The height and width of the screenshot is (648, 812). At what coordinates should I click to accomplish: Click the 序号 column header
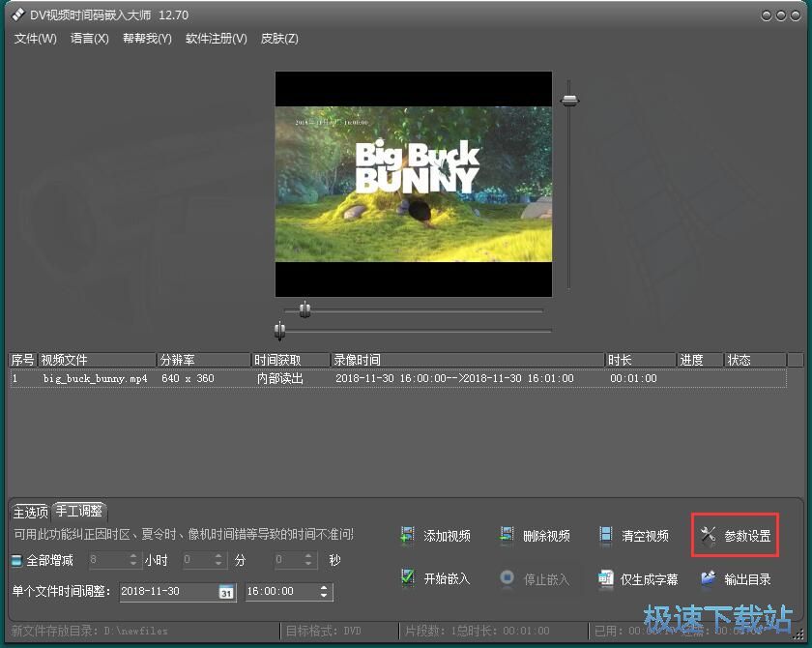(23, 360)
